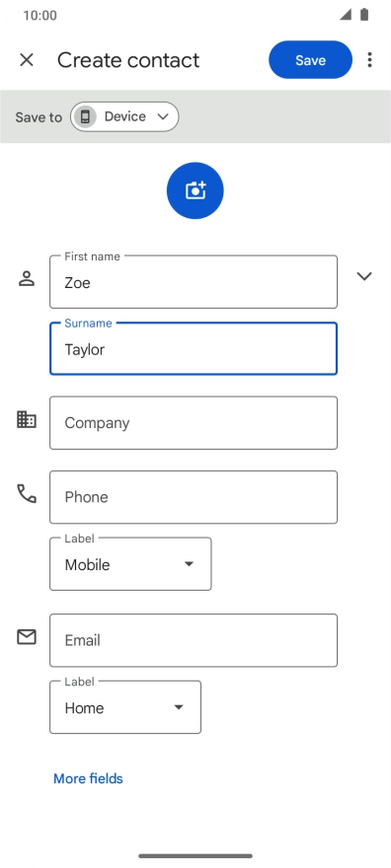
Task: Focus the First name field containing Zoe
Action: coord(194,282)
